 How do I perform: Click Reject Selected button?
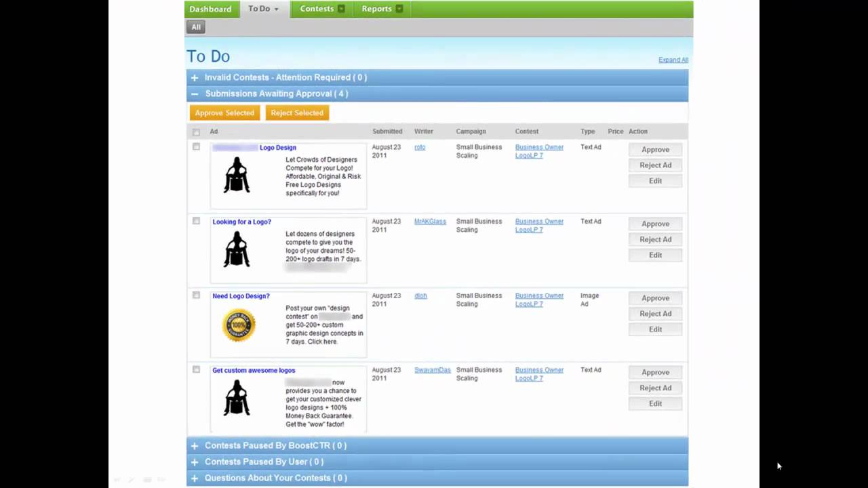click(x=297, y=113)
